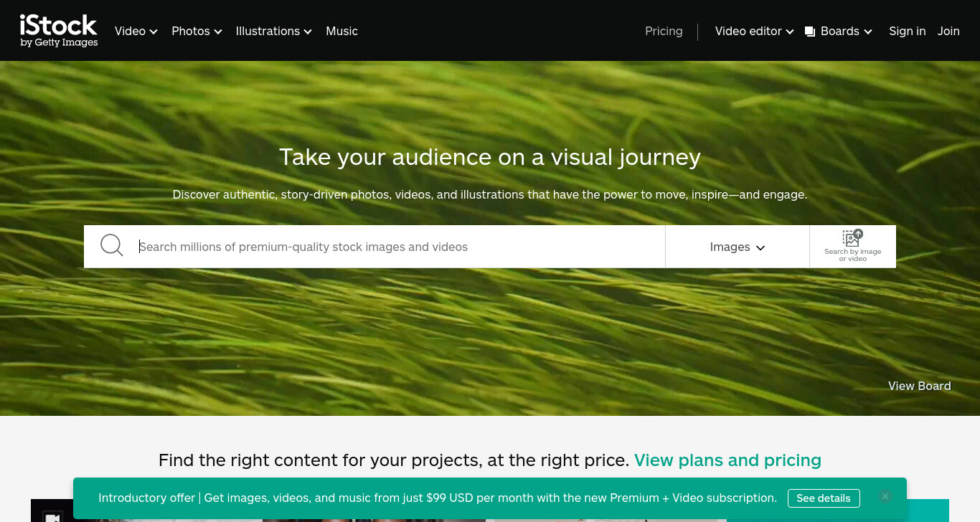This screenshot has height=522, width=980.
Task: Click the magnifying glass search icon
Action: click(111, 245)
